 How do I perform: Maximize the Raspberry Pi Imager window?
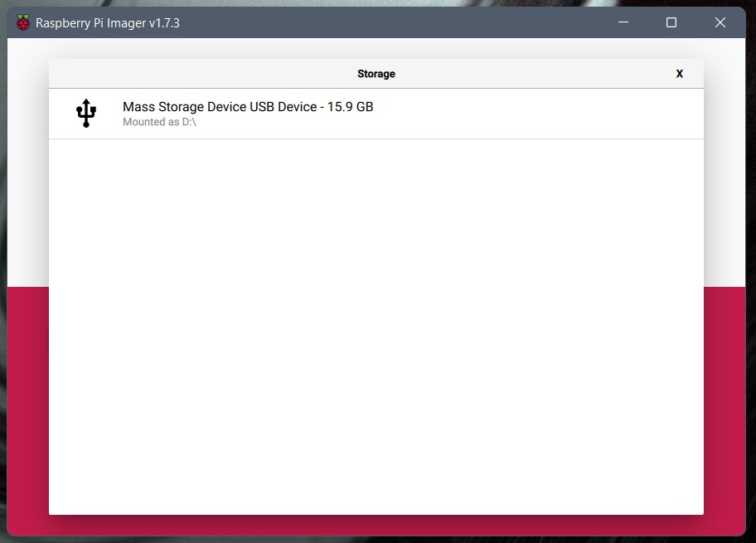point(671,22)
